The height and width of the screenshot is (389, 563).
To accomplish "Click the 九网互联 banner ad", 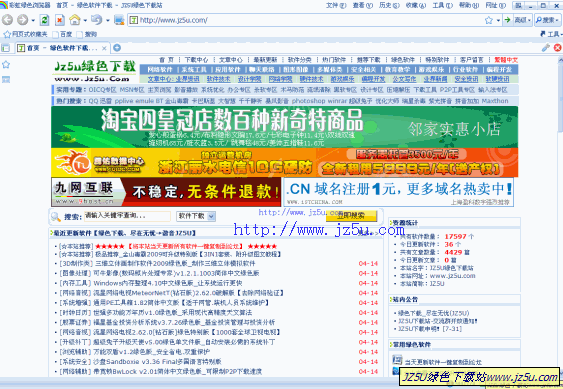I will (x=166, y=191).
